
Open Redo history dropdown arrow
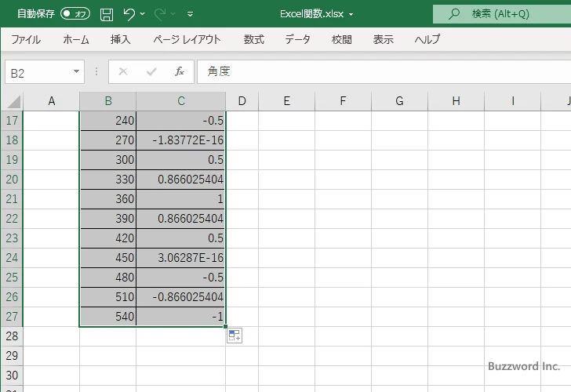pos(173,14)
